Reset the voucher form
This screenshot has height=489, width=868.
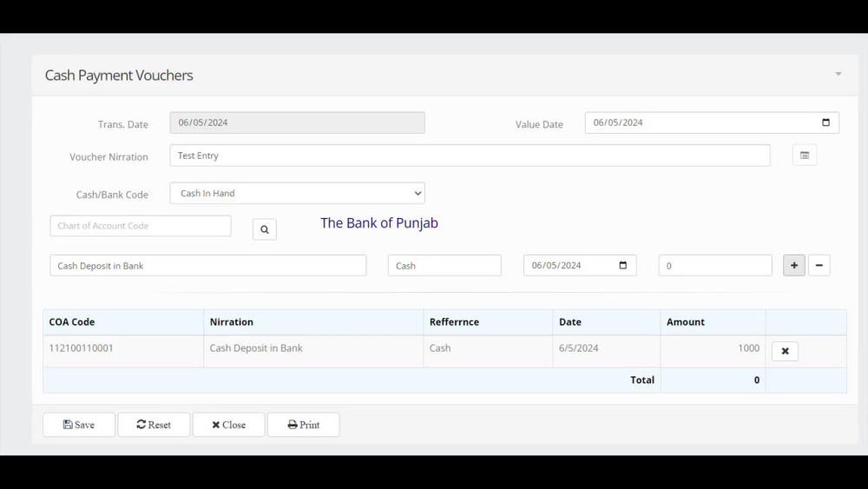154,425
